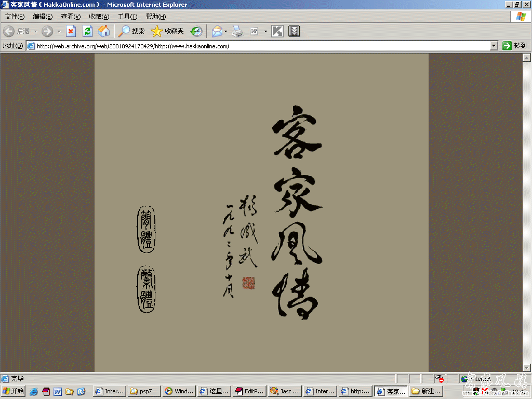
Task: Switch to the EditP... taskbar button
Action: [249, 391]
